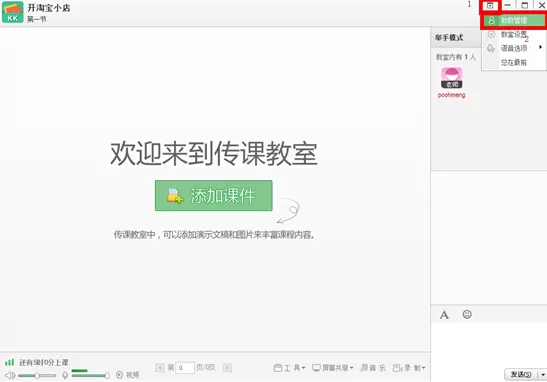This screenshot has height=382, width=547.
Task: Click the 添加课件 button
Action: [x=213, y=195]
